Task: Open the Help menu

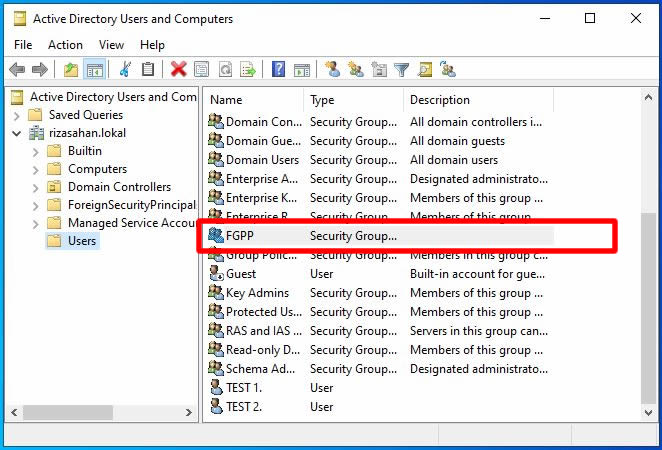Action: pyautogui.click(x=152, y=45)
